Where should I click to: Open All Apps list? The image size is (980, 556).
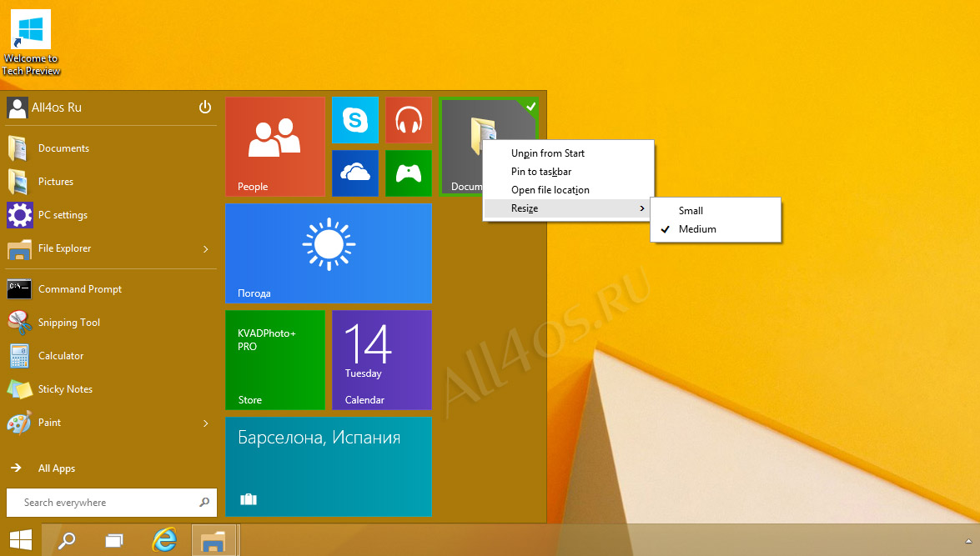[56, 468]
